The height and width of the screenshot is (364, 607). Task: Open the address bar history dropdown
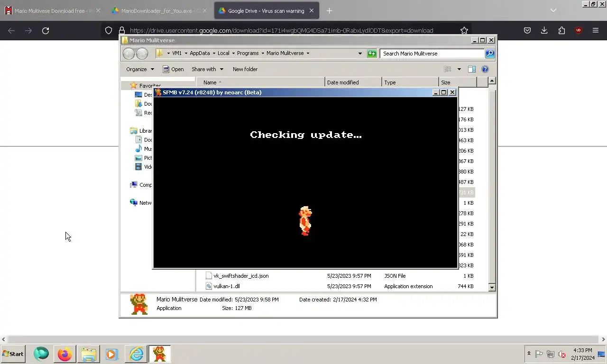coord(360,54)
